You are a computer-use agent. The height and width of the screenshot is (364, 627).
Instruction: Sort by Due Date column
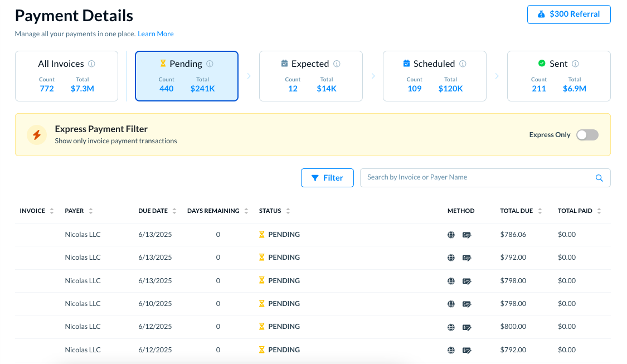click(x=174, y=211)
